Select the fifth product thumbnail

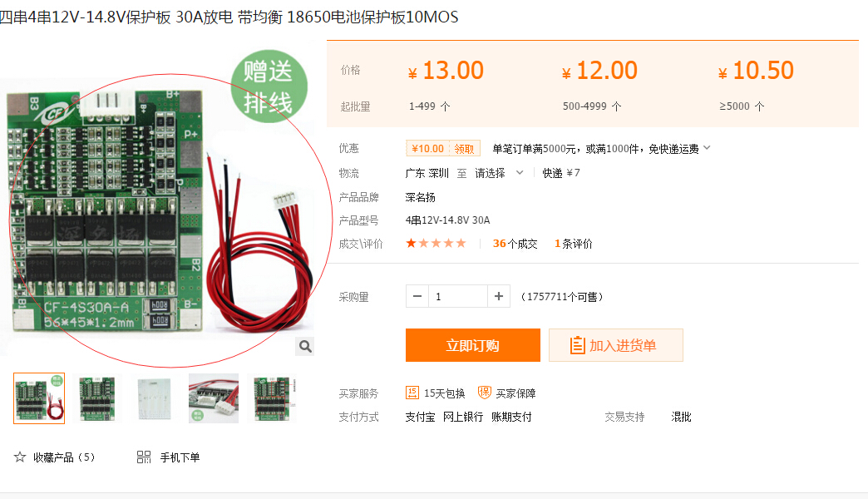tap(273, 398)
